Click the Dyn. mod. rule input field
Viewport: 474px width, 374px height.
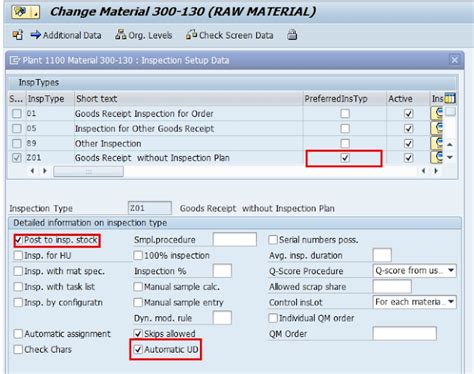click(222, 318)
